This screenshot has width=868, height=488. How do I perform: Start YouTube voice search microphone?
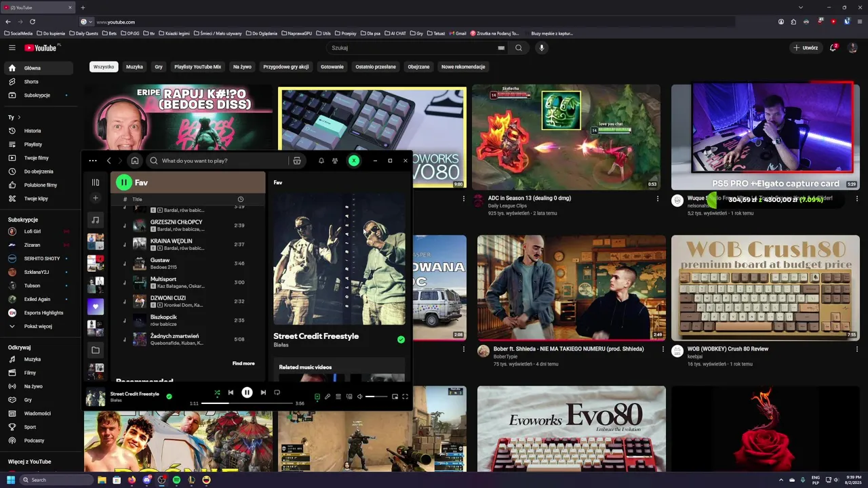tap(541, 48)
